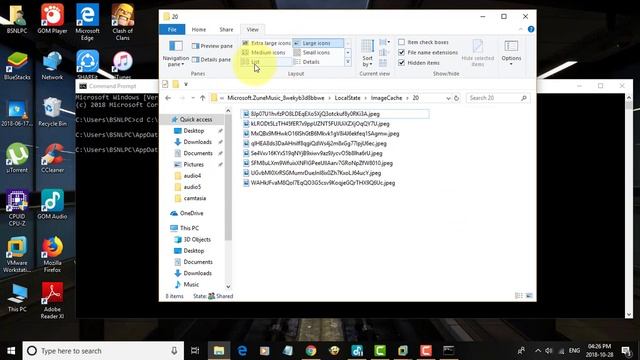Toggle the Details pane

pyautogui.click(x=211, y=60)
